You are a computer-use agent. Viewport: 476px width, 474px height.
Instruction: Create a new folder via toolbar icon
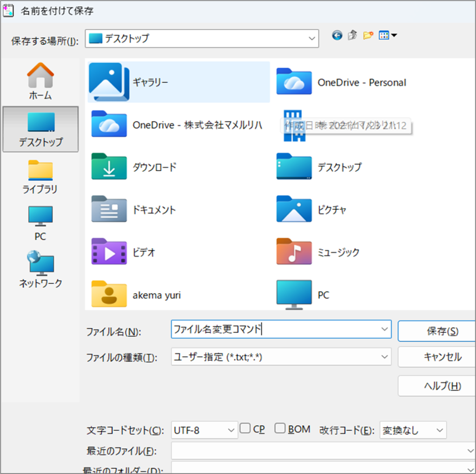click(368, 35)
